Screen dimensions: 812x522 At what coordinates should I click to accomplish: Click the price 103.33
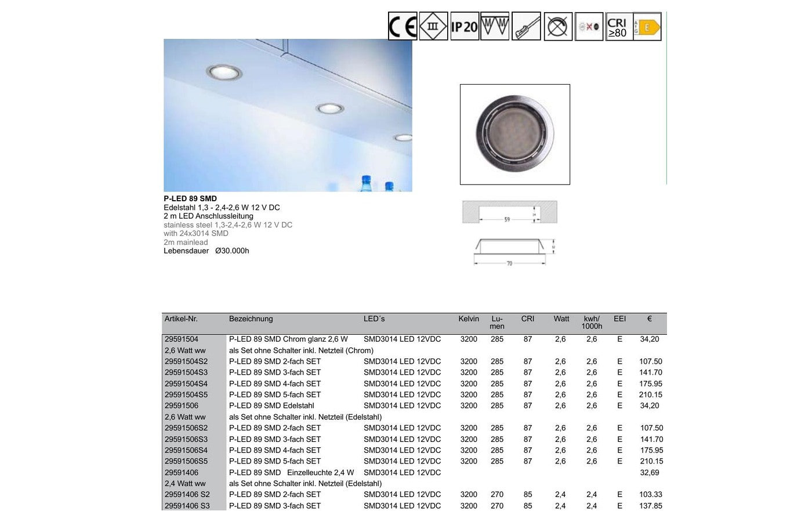pos(651,495)
